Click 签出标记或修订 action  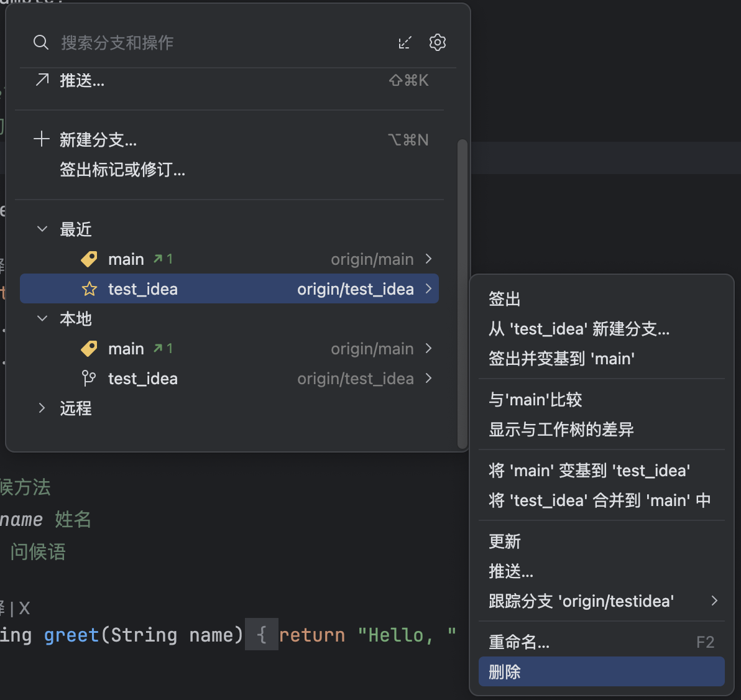tap(122, 170)
